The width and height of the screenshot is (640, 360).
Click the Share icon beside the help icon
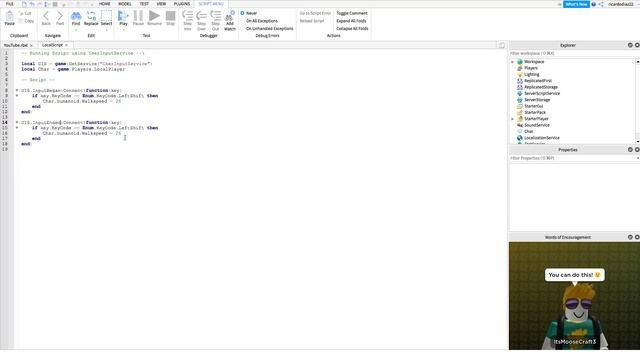pos(601,4)
